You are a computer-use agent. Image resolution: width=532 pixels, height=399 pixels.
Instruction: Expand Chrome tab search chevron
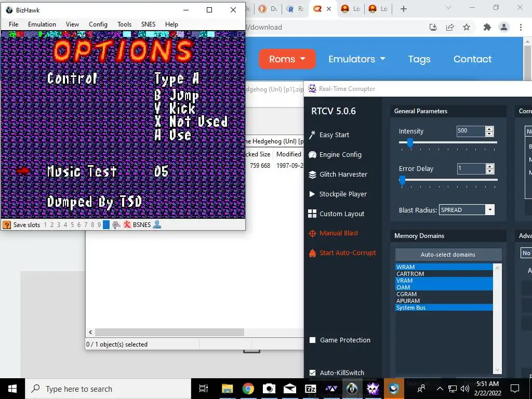(x=448, y=7)
